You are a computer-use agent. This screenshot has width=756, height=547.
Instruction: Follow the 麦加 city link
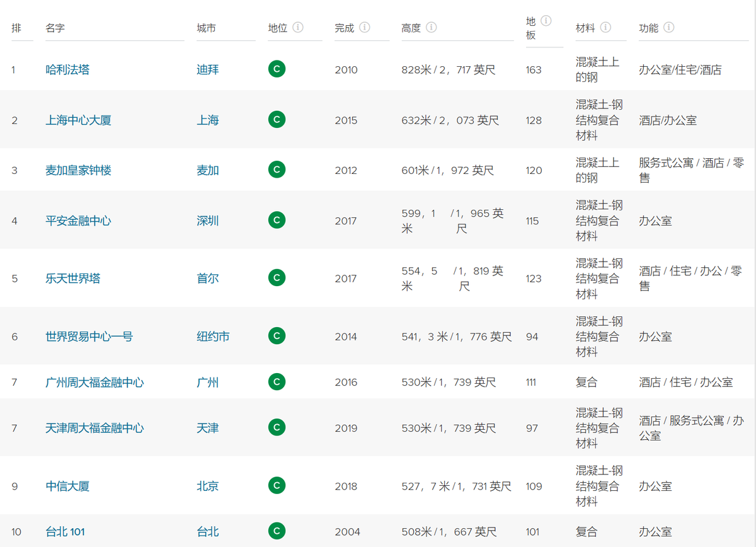point(208,170)
